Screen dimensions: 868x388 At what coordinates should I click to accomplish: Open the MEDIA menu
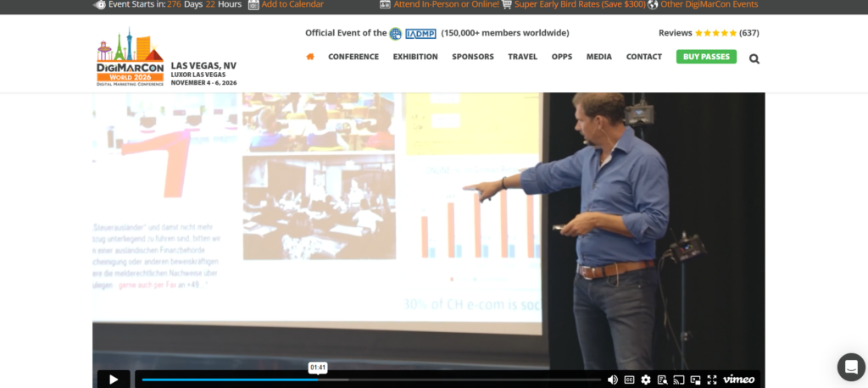pos(599,57)
